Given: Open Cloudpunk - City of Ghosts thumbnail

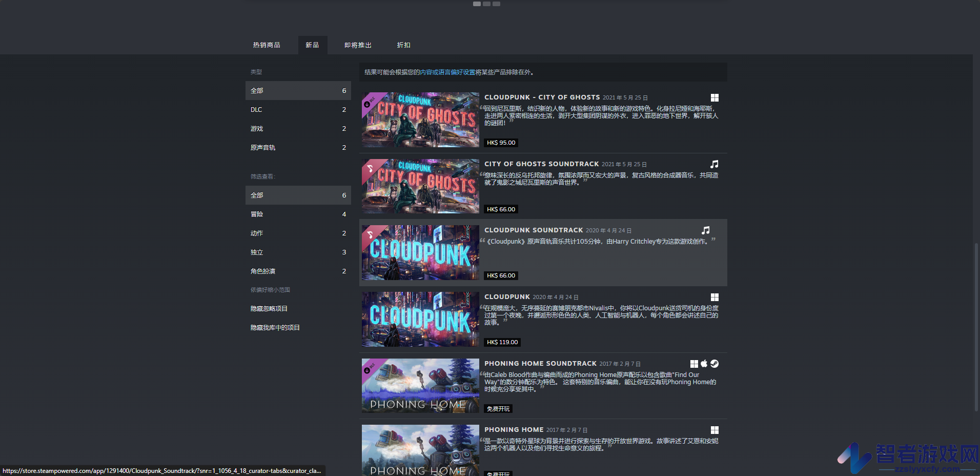Looking at the screenshot, I should tap(420, 120).
